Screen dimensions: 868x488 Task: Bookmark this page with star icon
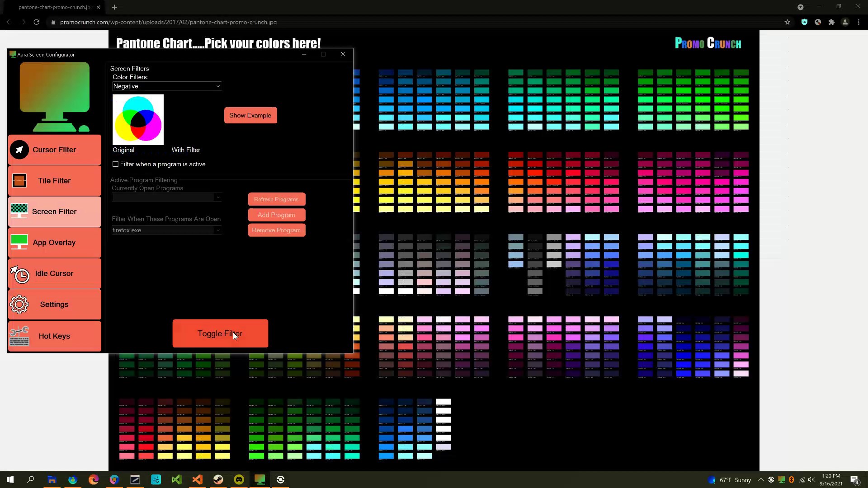pyautogui.click(x=787, y=22)
